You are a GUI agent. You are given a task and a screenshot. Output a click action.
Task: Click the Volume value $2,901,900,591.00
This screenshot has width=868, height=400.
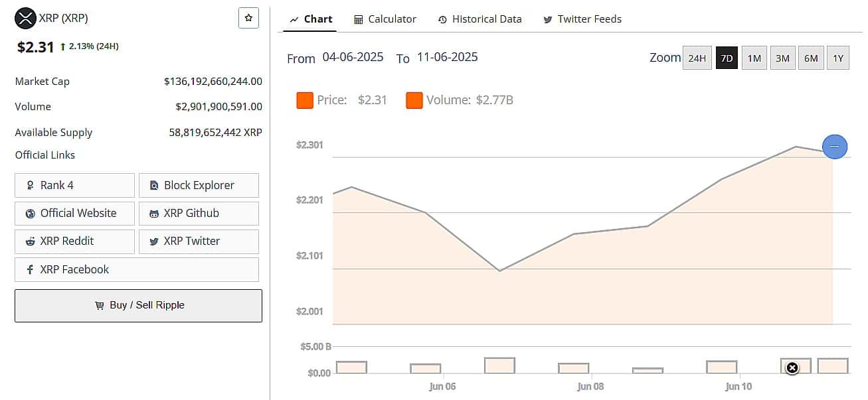[219, 107]
